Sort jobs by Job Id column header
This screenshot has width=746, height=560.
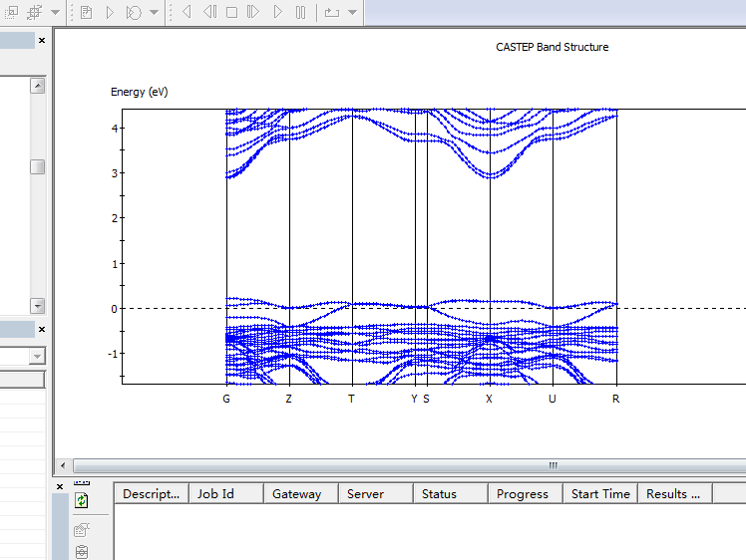(226, 494)
